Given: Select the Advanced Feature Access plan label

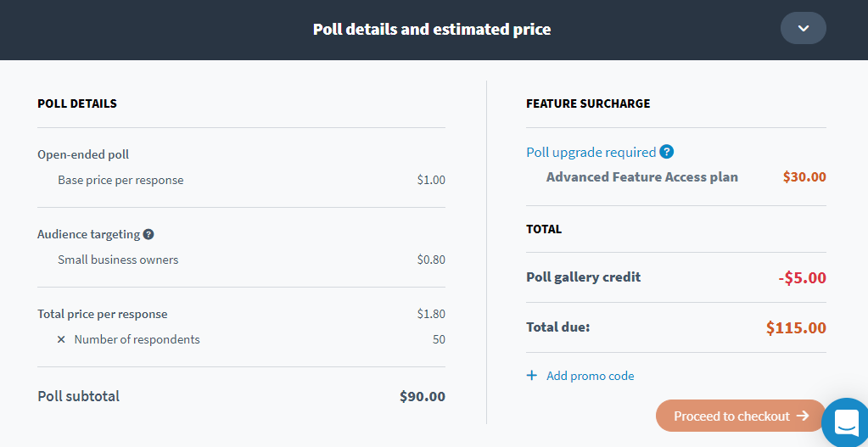Looking at the screenshot, I should [642, 177].
